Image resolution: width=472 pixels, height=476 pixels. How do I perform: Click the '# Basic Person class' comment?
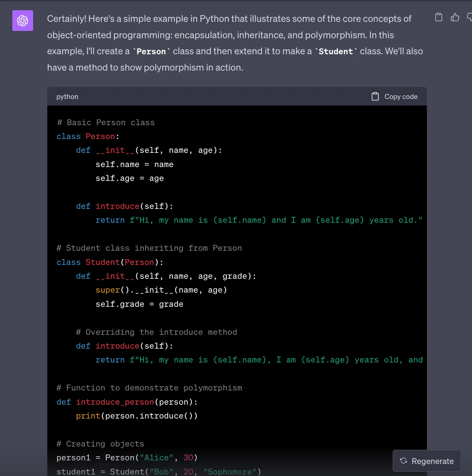106,123
